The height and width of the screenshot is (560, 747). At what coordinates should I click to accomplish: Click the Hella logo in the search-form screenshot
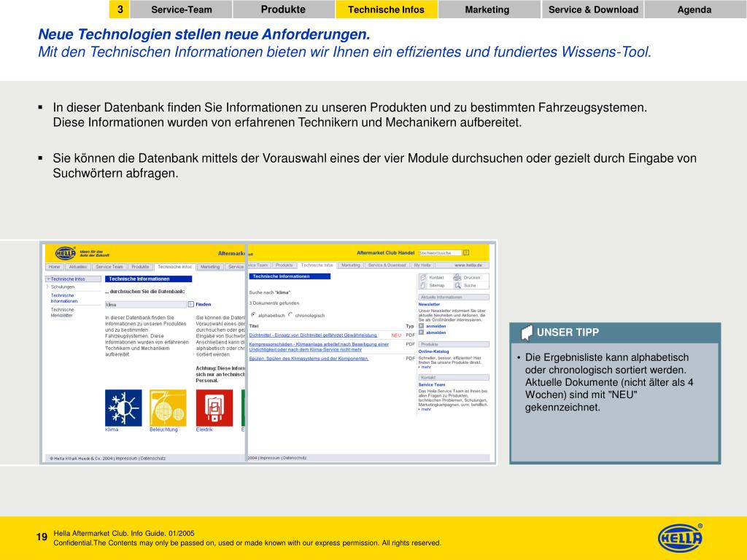[x=65, y=253]
